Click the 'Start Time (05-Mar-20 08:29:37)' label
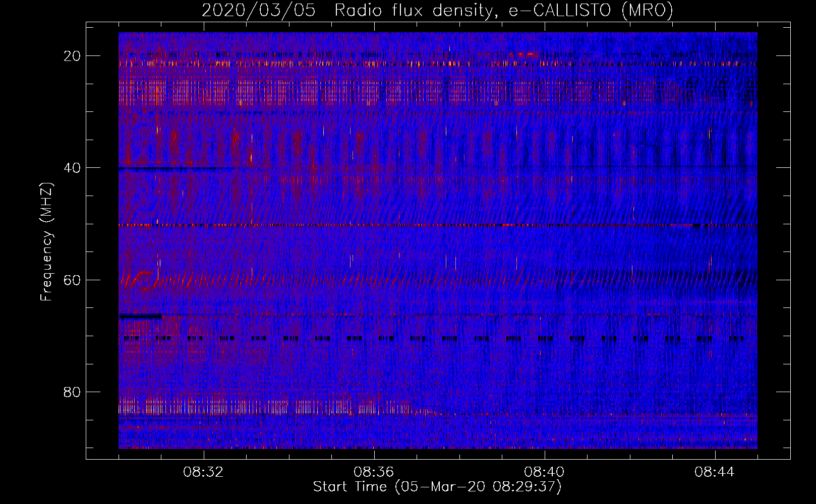Viewport: 816px width, 504px height. pos(437,487)
